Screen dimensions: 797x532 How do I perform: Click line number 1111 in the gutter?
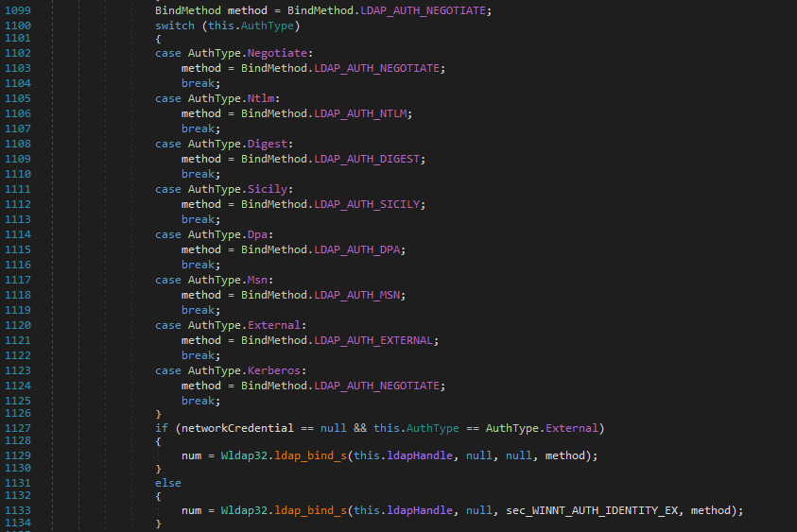18,189
